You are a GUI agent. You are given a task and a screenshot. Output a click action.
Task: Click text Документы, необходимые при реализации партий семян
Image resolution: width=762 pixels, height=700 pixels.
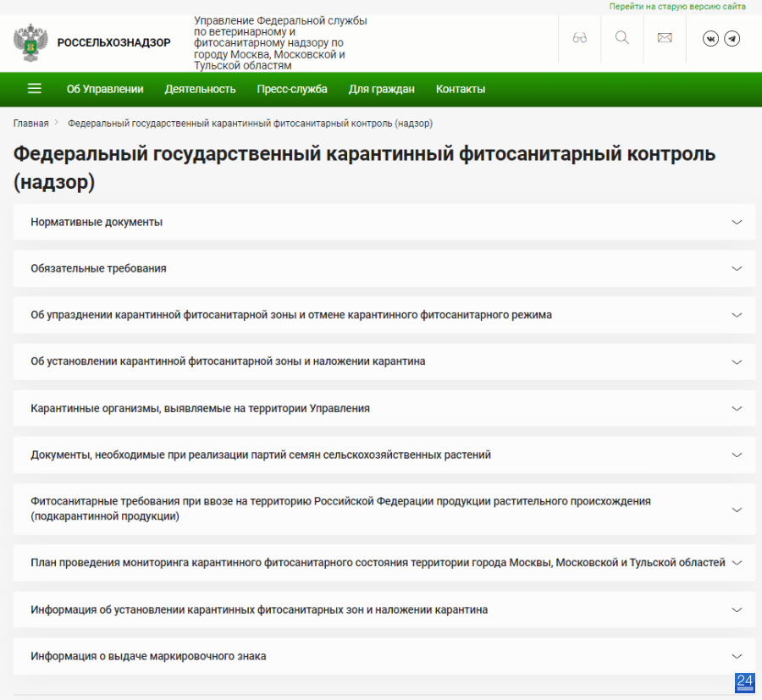[x=261, y=455]
